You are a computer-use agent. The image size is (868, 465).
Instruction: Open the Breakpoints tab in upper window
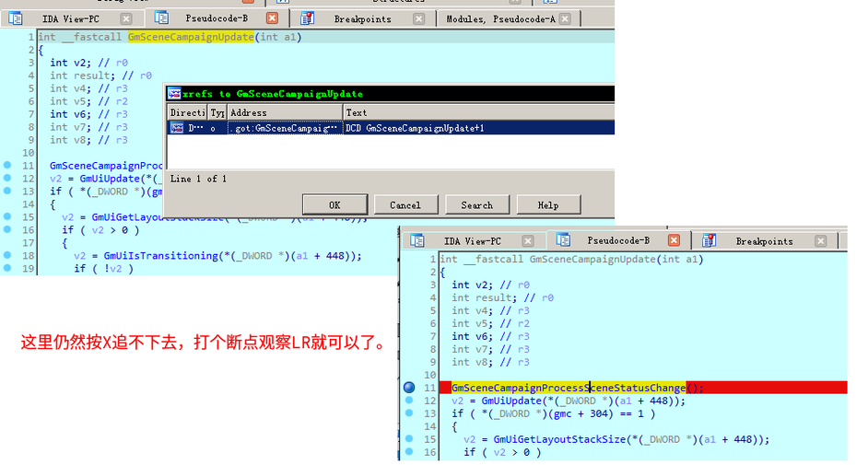coord(363,18)
